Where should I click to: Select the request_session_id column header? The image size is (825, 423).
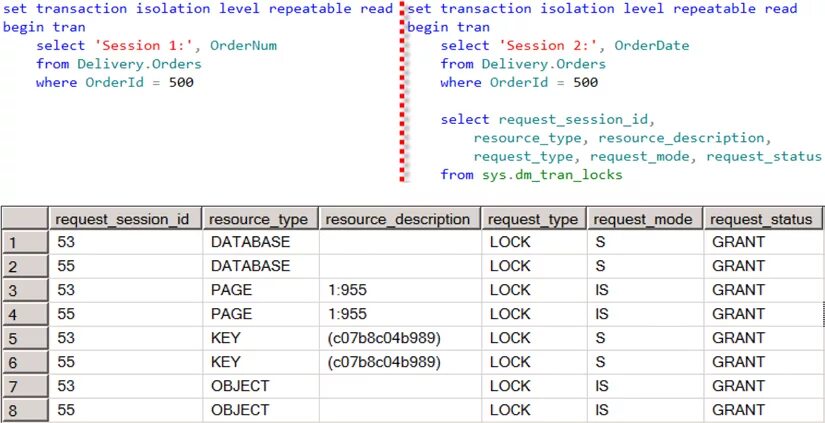click(126, 219)
